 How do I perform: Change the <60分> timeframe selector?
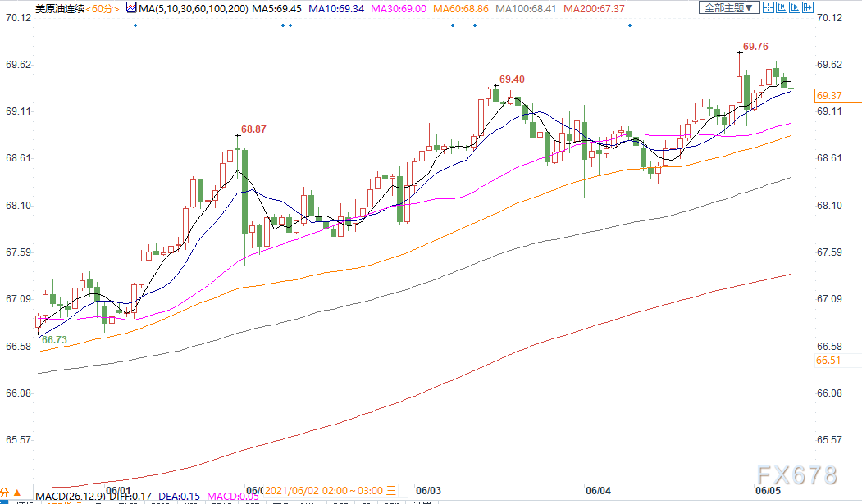(x=103, y=9)
